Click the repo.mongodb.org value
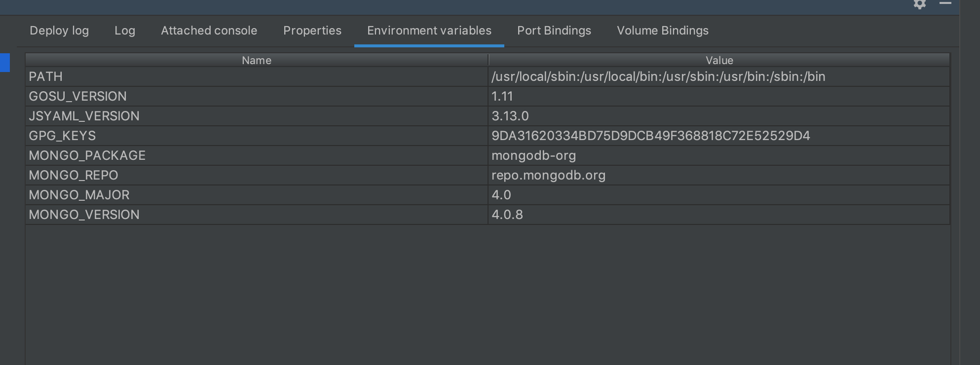Screen dimensions: 980x365 point(548,175)
